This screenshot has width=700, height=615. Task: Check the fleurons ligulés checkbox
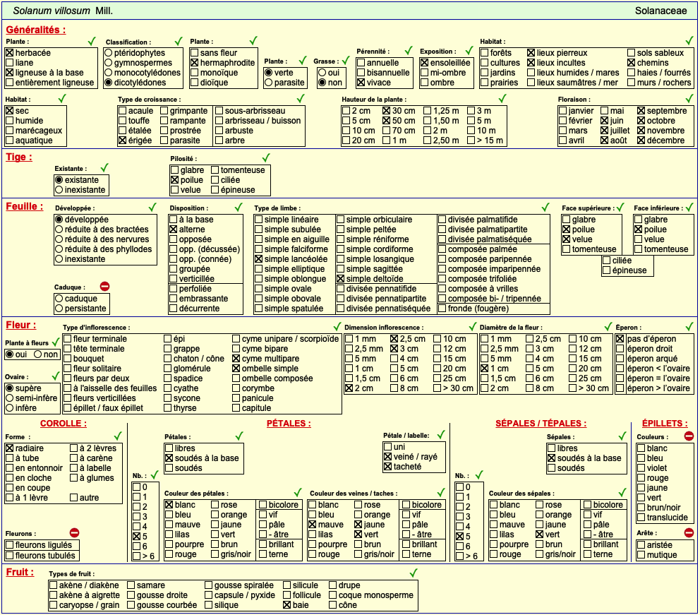click(9, 545)
